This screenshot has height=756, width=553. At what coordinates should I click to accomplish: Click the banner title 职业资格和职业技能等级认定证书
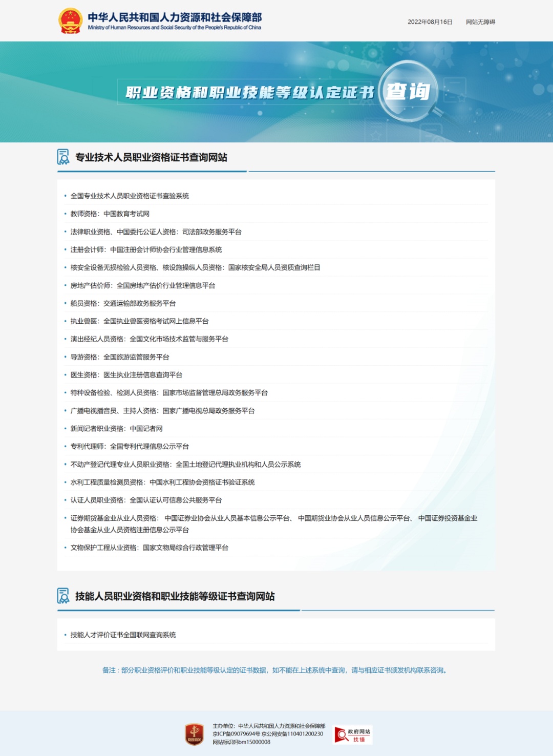tap(250, 92)
